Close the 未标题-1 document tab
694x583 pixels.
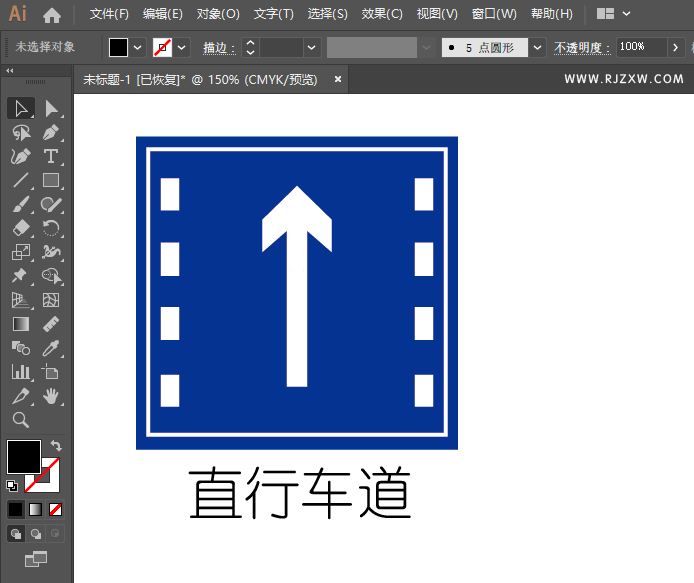coord(338,79)
